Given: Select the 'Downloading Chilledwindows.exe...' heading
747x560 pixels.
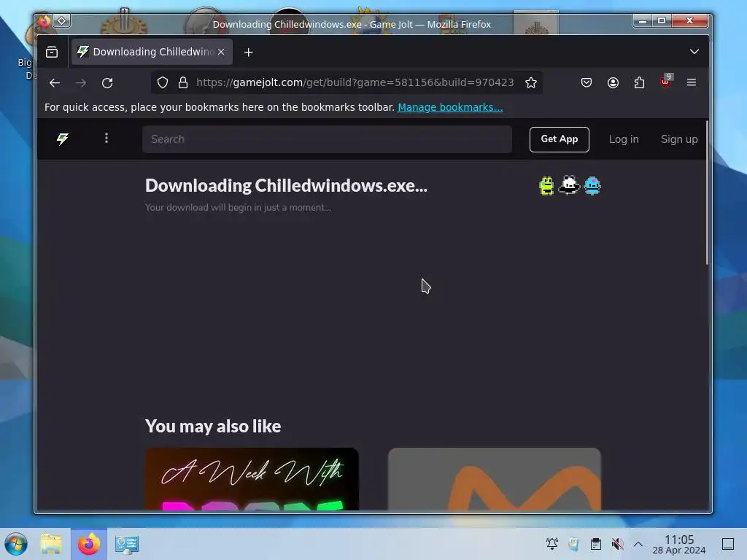Looking at the screenshot, I should 286,186.
